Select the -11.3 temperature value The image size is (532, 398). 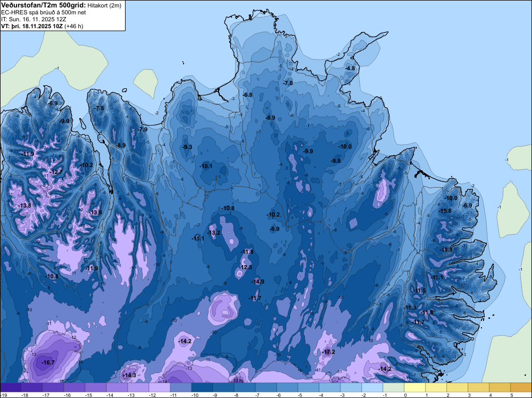coord(410,308)
